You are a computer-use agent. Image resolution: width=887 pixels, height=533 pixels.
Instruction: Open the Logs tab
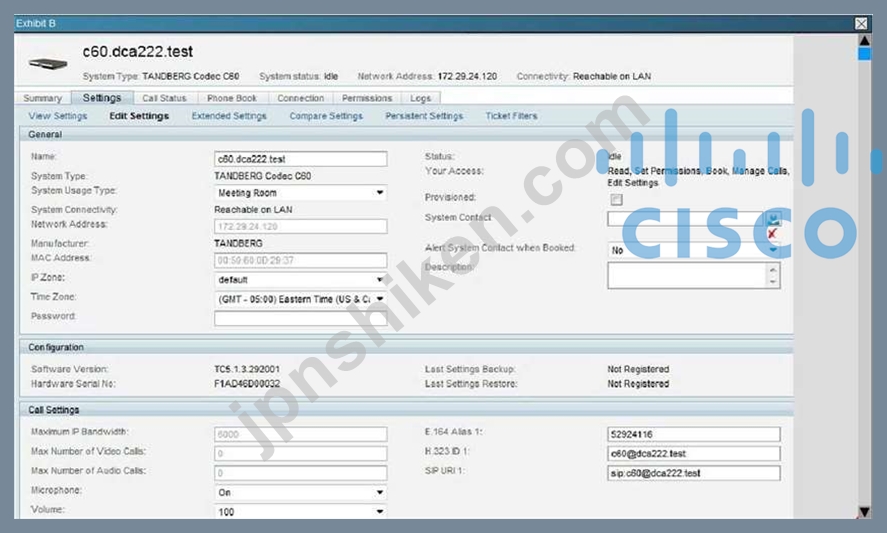coord(420,98)
